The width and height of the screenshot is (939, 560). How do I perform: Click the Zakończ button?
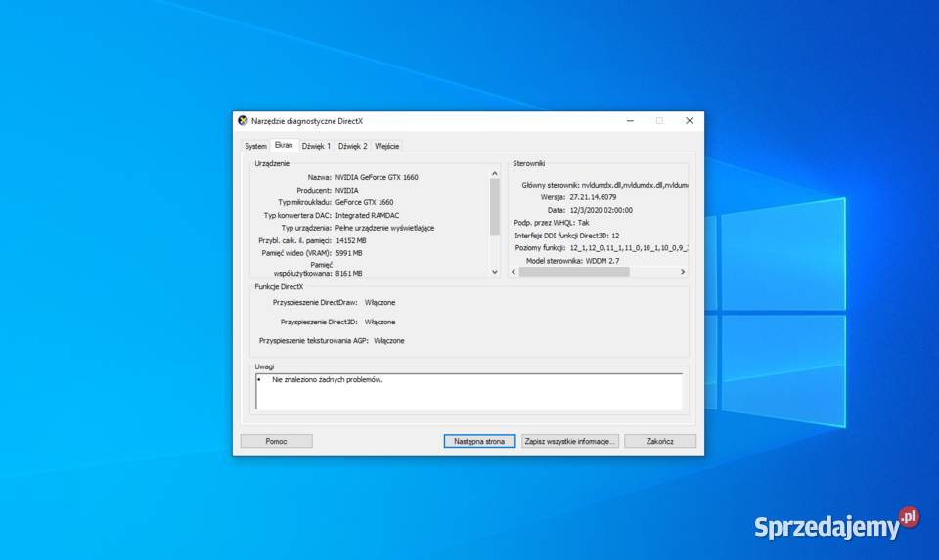coord(660,441)
